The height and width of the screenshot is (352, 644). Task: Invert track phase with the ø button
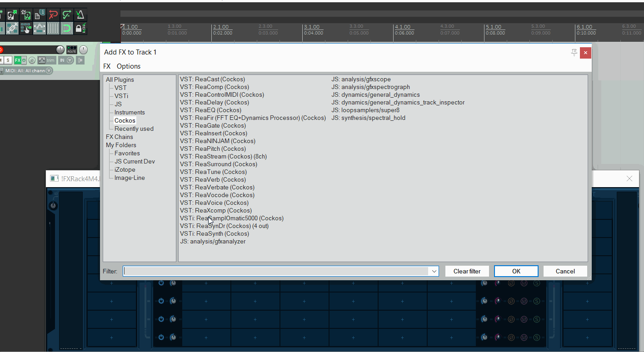pos(32,60)
